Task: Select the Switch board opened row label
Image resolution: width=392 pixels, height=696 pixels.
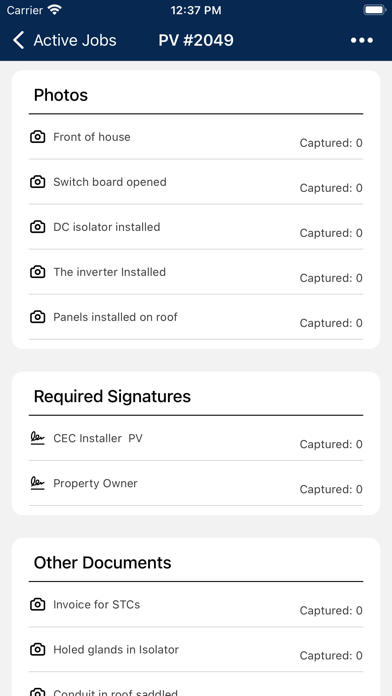Action: coord(110,182)
